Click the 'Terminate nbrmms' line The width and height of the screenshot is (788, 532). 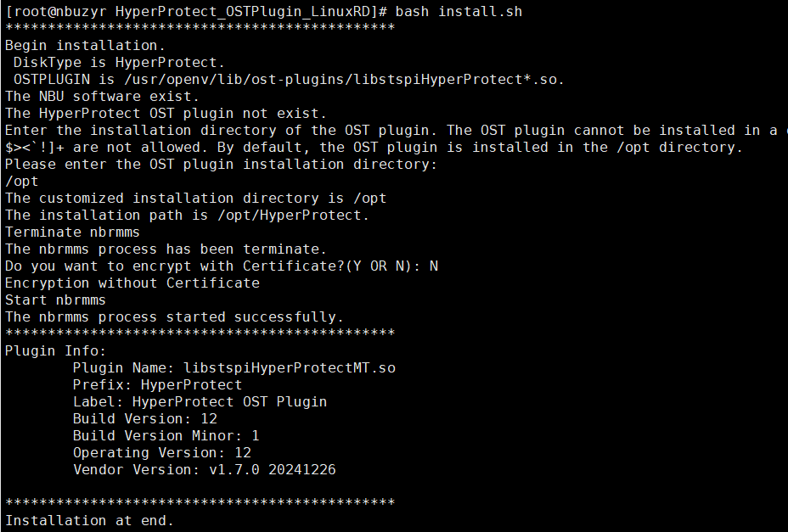(x=72, y=232)
